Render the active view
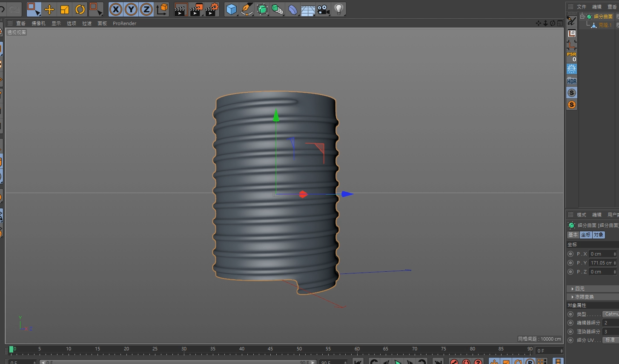The height and width of the screenshot is (364, 619). coord(181,9)
